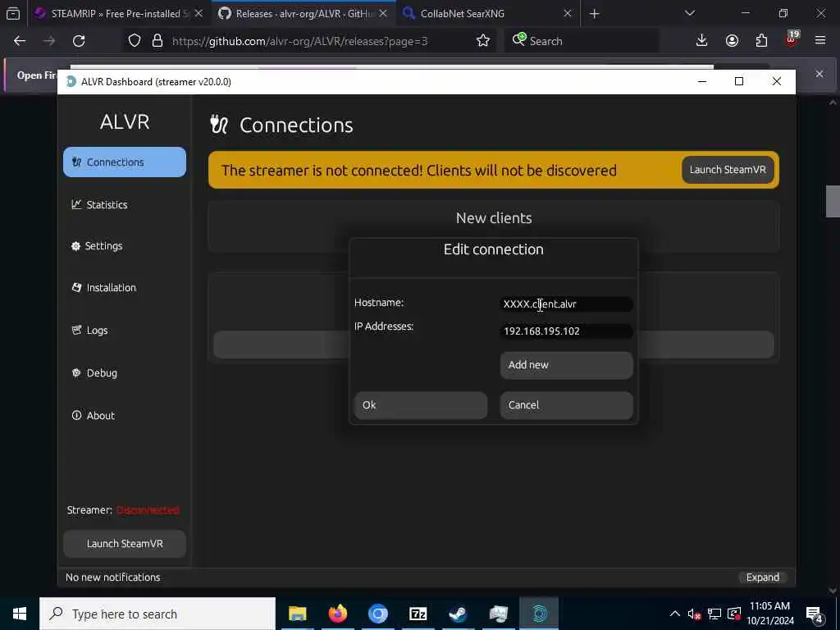840x630 pixels.
Task: Click the Firefox Search box
Action: 582,41
